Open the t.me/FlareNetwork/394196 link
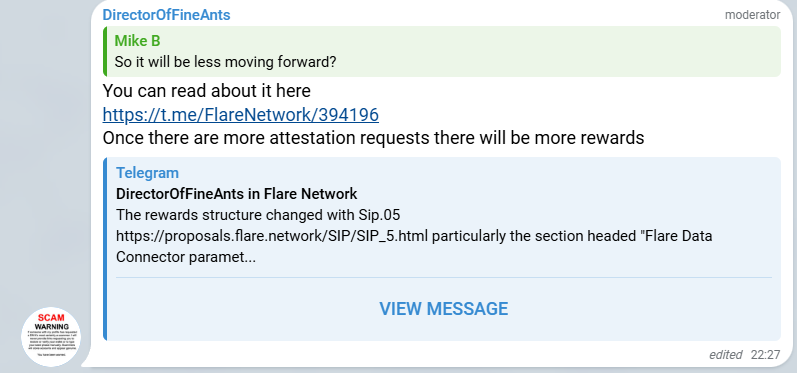The image size is (797, 373). [x=240, y=114]
